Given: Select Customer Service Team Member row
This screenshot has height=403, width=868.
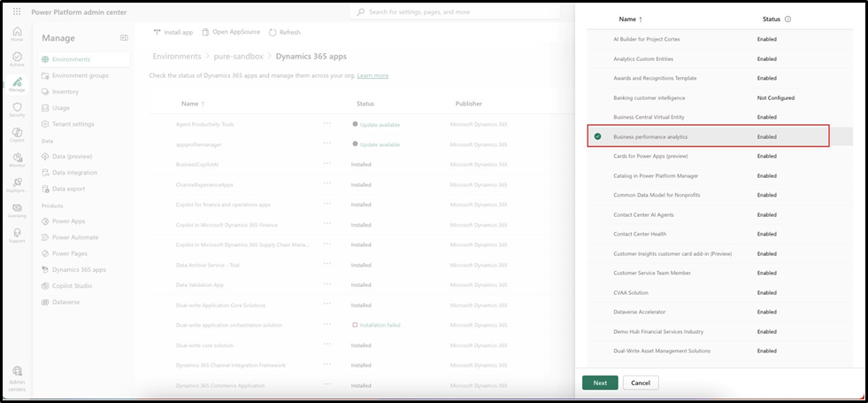Looking at the screenshot, I should pos(719,273).
